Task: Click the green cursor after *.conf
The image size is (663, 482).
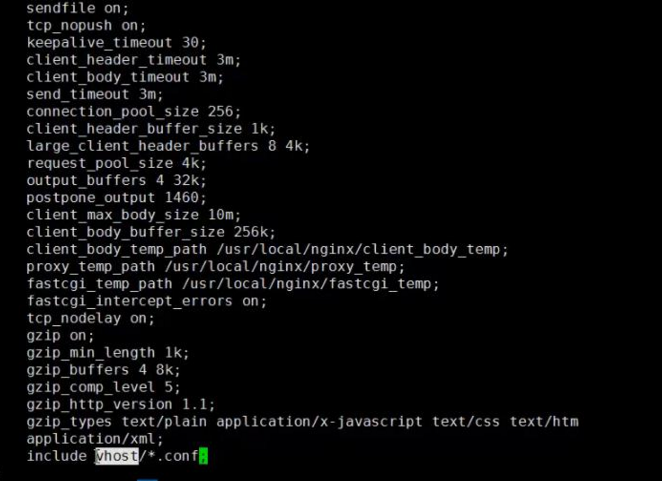Action: tap(203, 456)
